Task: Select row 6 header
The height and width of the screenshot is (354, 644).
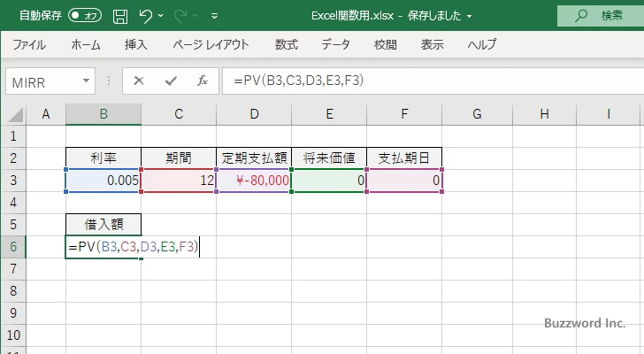Action: pos(13,247)
